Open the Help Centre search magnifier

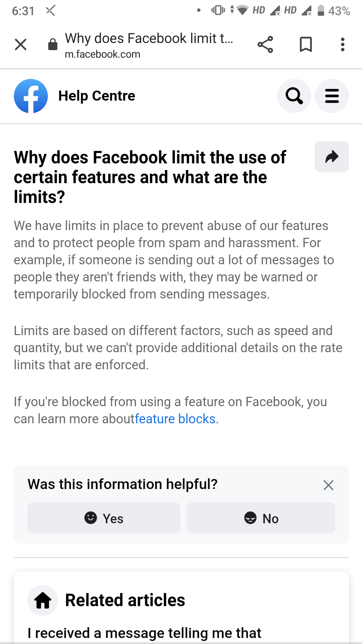coord(294,96)
